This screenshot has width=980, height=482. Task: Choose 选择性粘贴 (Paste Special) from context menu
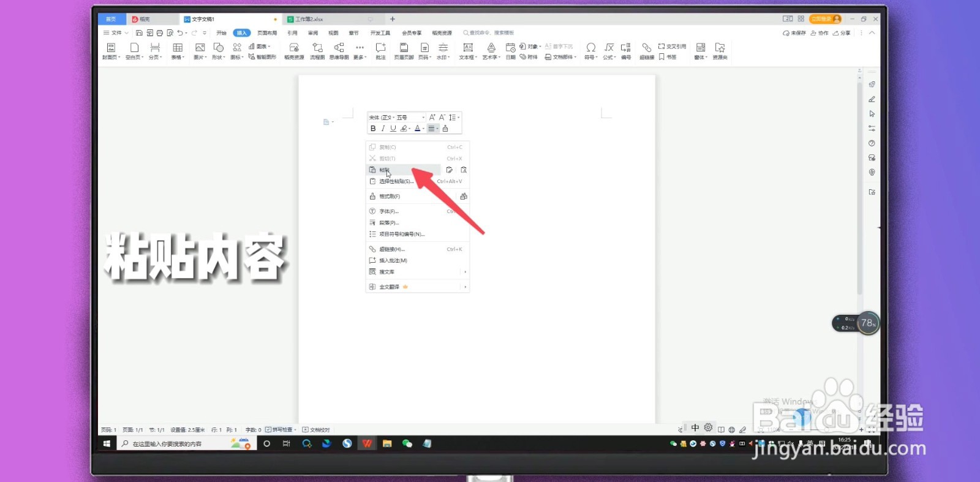pos(418,181)
